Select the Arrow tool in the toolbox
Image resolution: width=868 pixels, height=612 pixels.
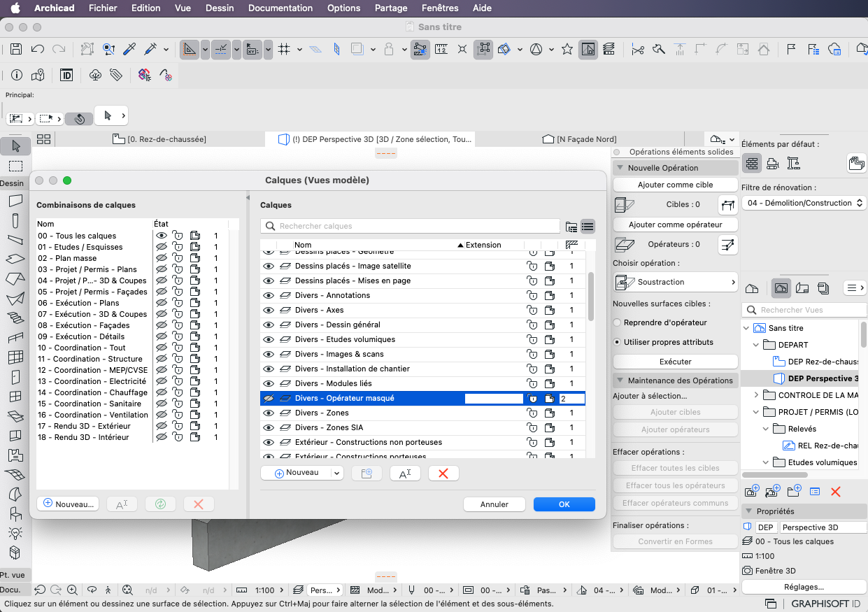click(15, 147)
